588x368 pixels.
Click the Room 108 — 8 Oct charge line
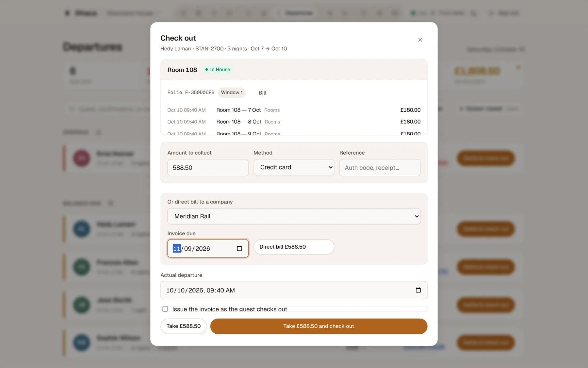coord(294,122)
